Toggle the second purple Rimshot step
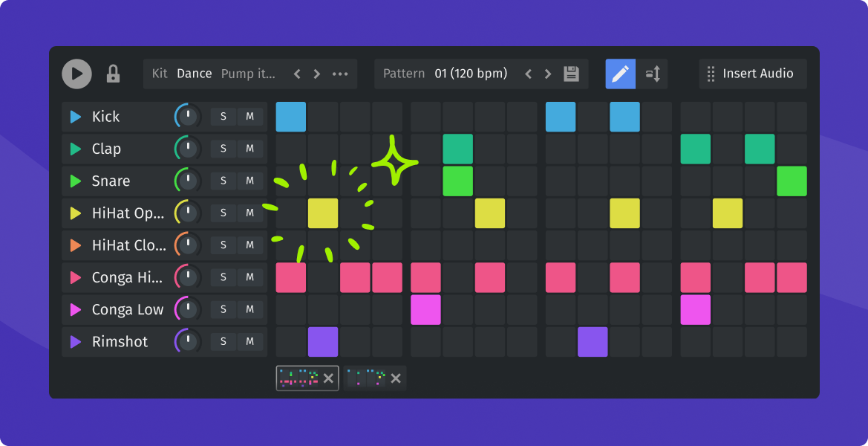Viewport: 868px width, 446px height. [593, 342]
